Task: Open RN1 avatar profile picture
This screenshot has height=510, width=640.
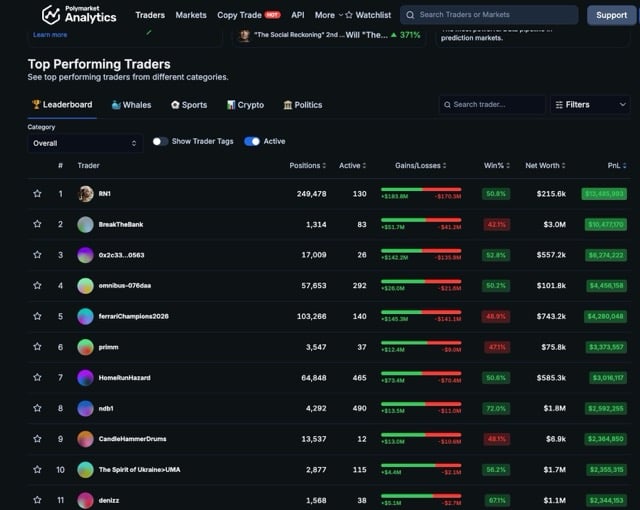Action: (x=85, y=194)
